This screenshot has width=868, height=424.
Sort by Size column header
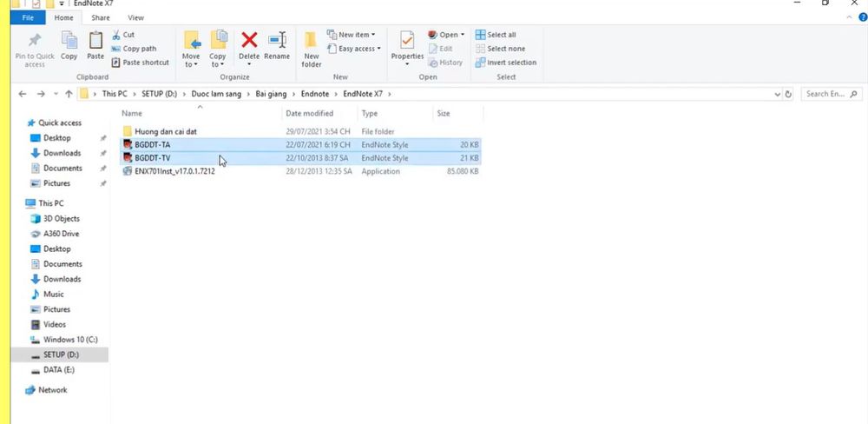click(457, 113)
